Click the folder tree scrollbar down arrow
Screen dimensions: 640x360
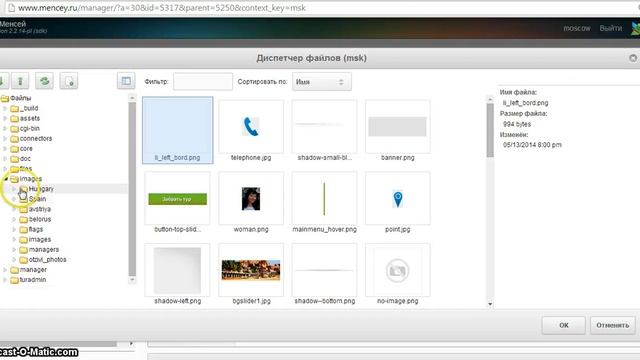point(132,280)
